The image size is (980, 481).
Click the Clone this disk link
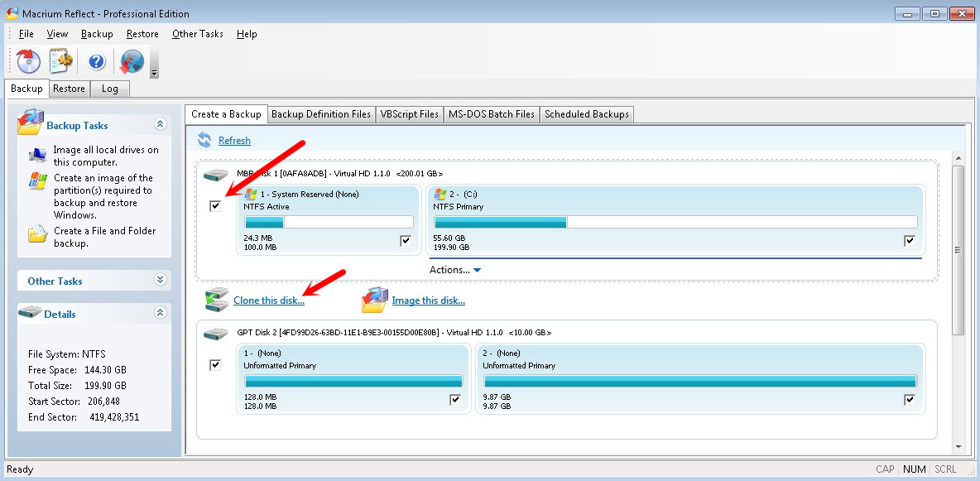[x=268, y=301]
